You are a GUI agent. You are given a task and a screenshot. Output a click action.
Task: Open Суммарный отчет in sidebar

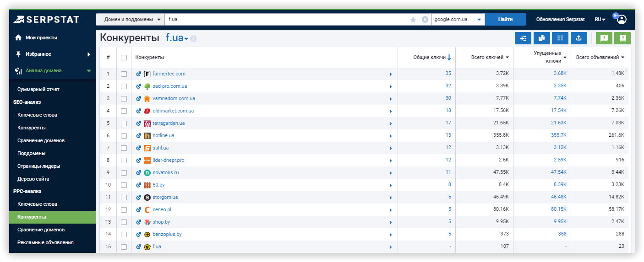[x=38, y=89]
